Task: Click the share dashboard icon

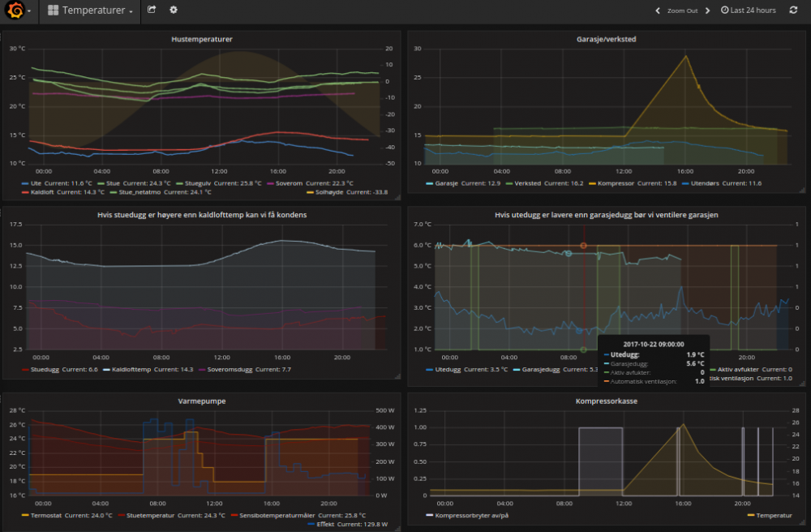Action: (152, 11)
